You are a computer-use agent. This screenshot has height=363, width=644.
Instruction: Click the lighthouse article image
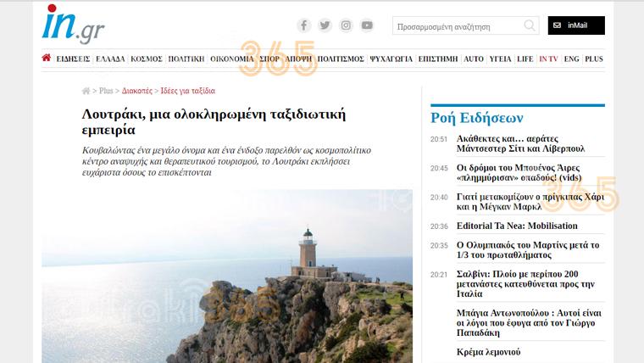(x=227, y=288)
